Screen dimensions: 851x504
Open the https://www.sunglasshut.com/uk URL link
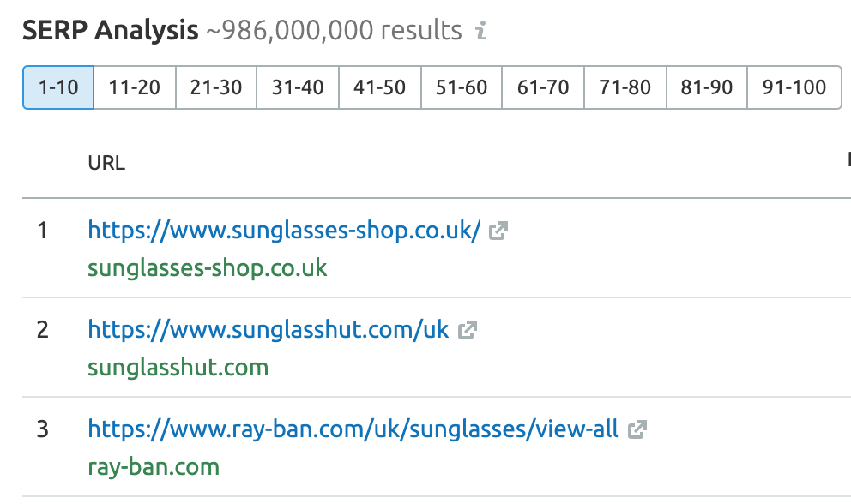tap(269, 330)
